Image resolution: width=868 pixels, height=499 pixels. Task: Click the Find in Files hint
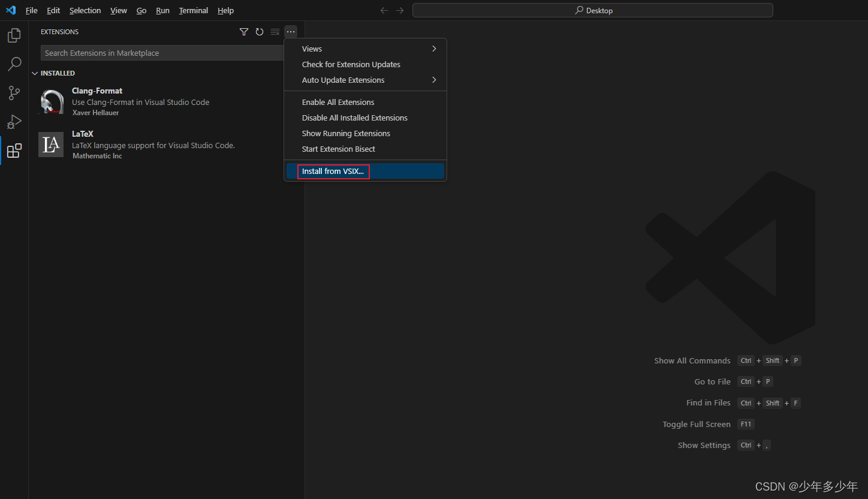709,402
